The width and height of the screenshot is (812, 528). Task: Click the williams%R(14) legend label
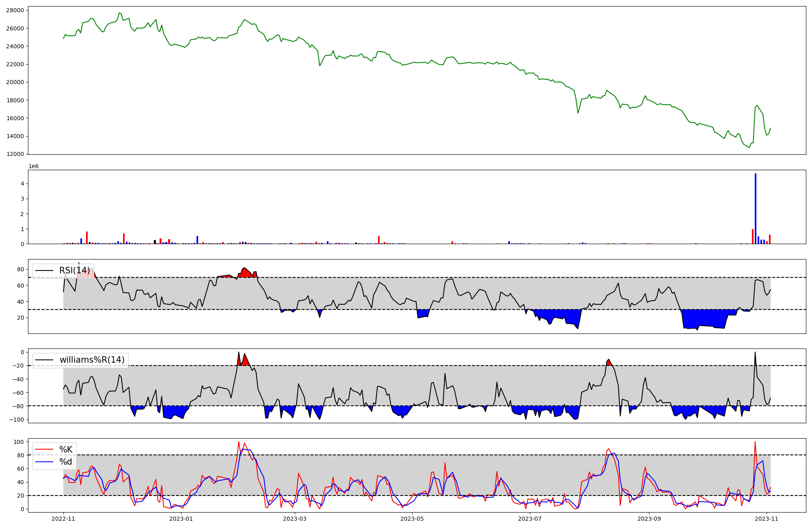[x=92, y=360]
